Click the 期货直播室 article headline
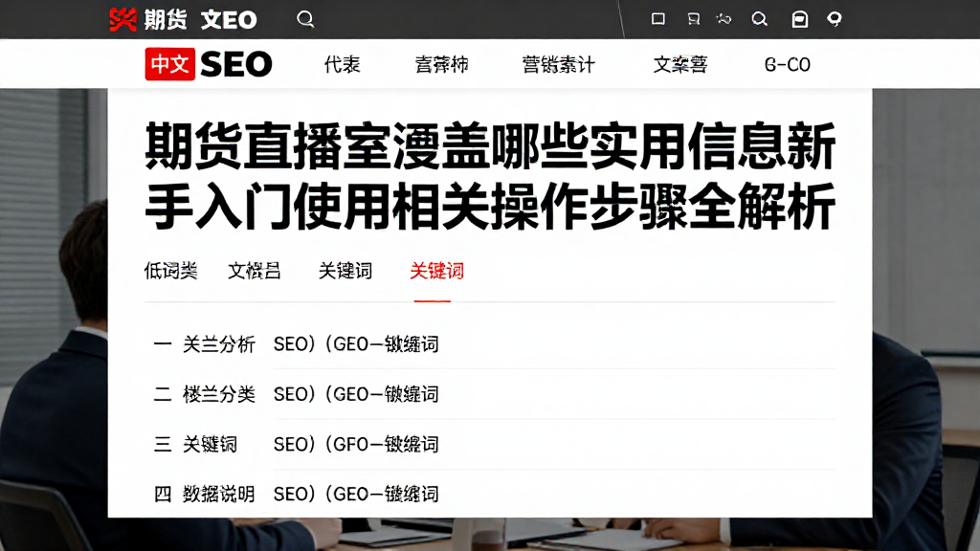980x551 pixels. coord(490,176)
